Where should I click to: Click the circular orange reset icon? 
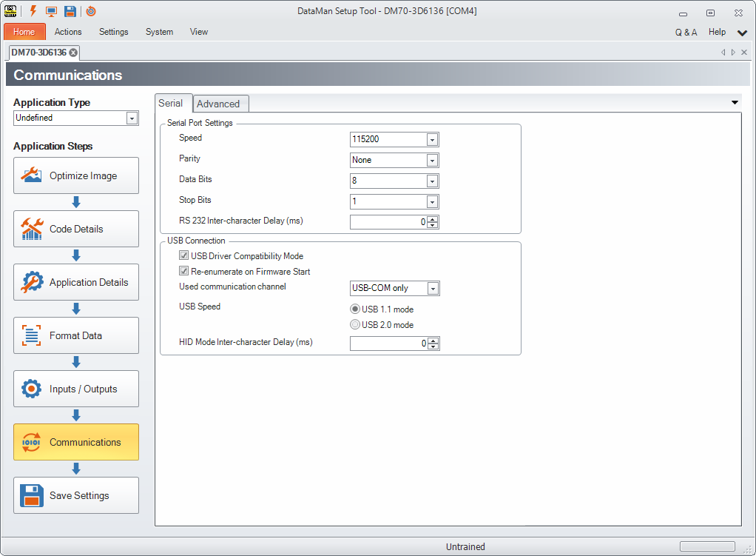pos(91,11)
